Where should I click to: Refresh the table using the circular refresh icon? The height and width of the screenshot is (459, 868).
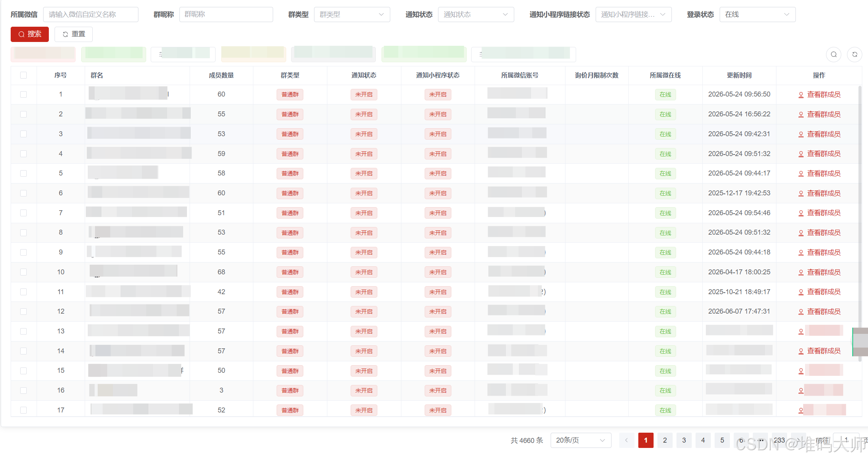click(x=855, y=55)
